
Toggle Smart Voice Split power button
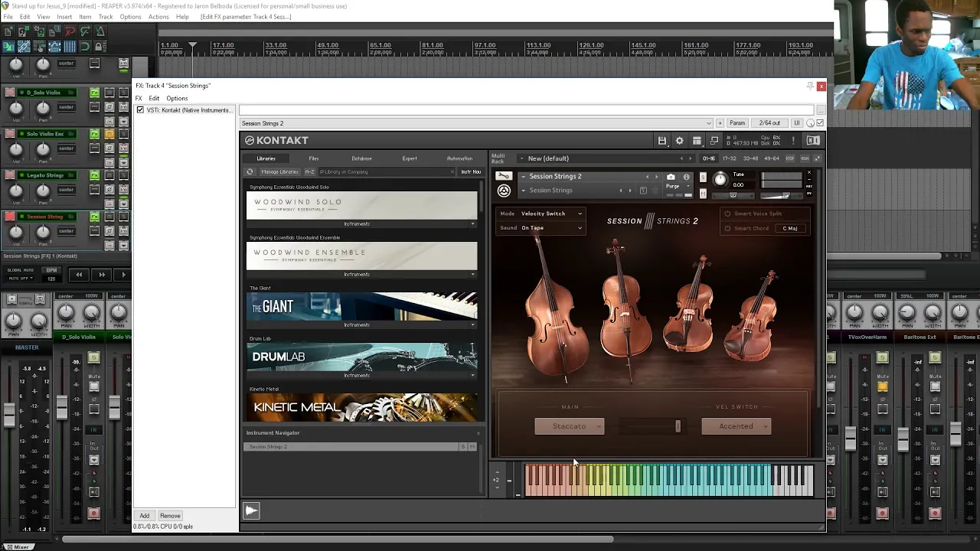coord(727,214)
